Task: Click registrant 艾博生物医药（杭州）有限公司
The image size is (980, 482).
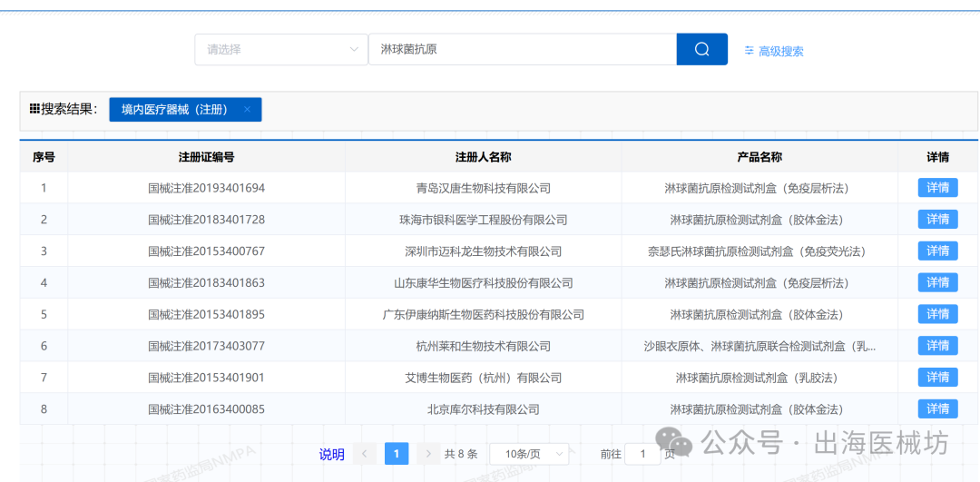Action: click(483, 378)
